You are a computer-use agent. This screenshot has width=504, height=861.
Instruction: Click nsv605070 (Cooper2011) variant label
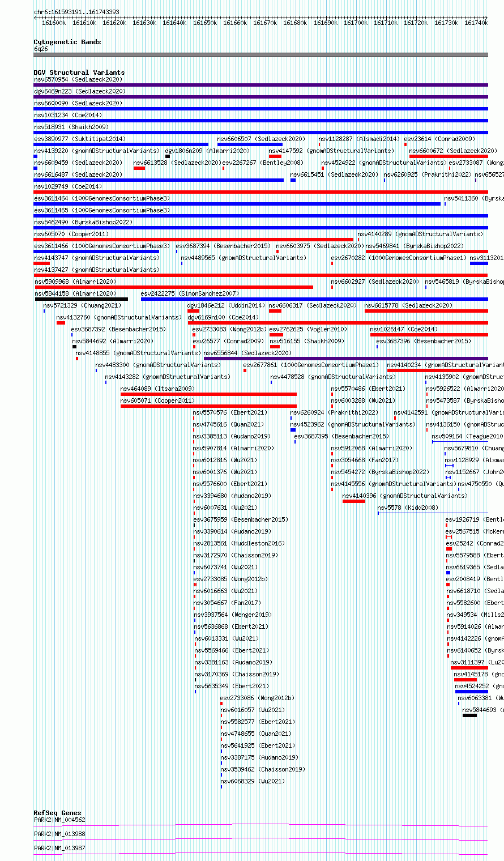click(x=71, y=234)
